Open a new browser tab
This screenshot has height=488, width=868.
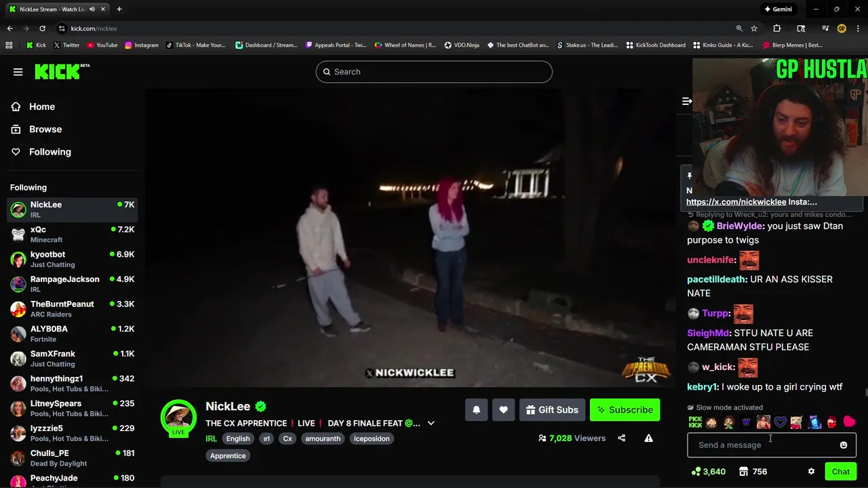coord(119,9)
